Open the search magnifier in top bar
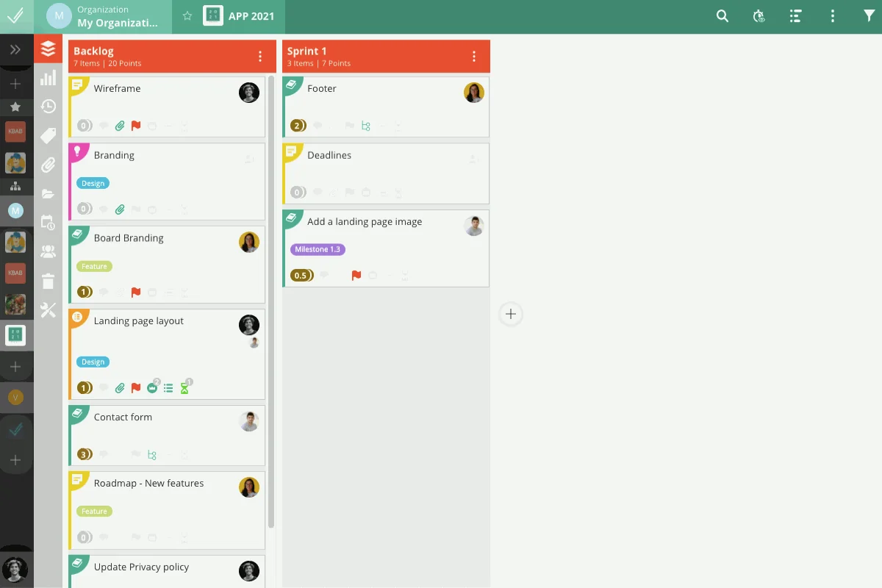The height and width of the screenshot is (588, 882). (x=723, y=16)
